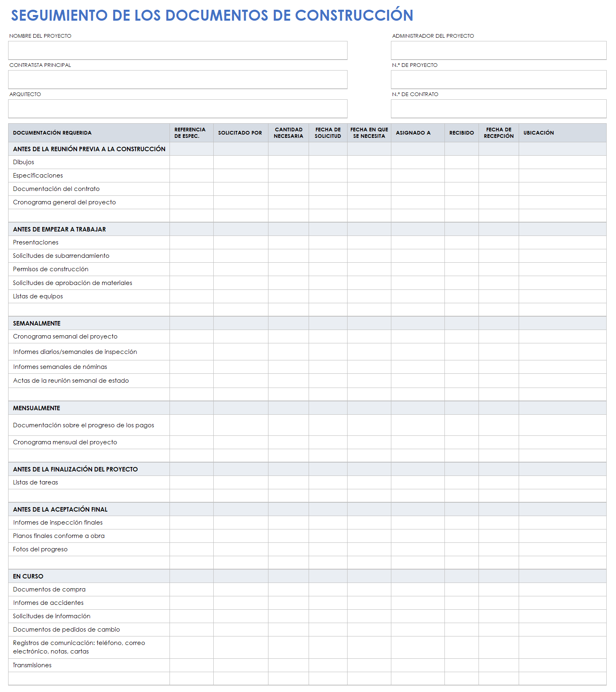616x692 pixels.
Task: Click the document title 'Seguimiento de los documentos'
Action: click(212, 15)
